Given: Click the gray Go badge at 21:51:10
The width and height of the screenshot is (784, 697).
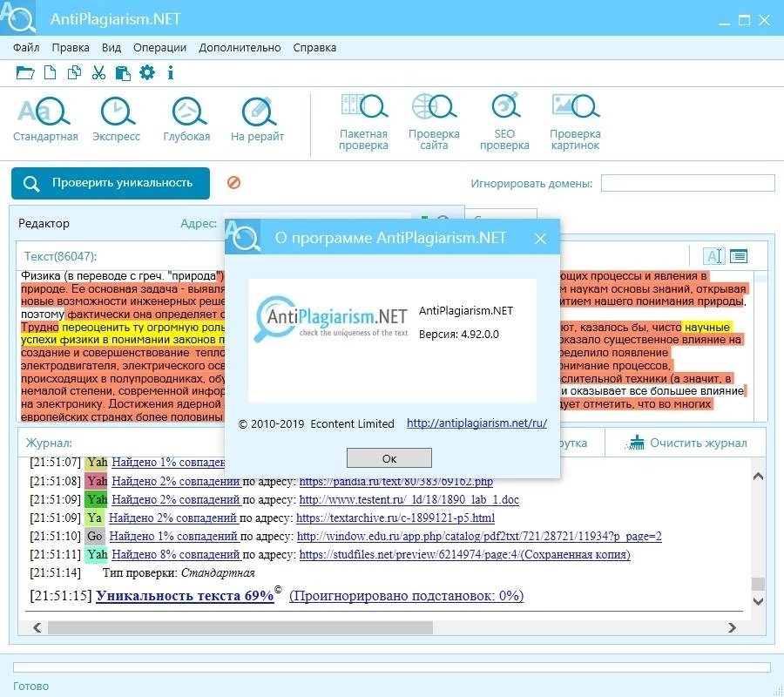Looking at the screenshot, I should 94,536.
